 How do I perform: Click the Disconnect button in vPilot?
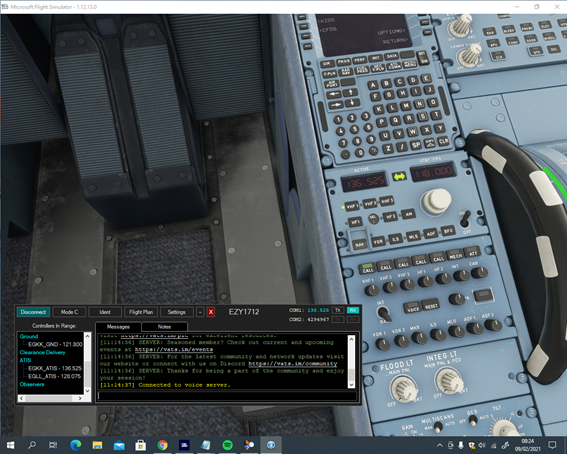pos(33,312)
